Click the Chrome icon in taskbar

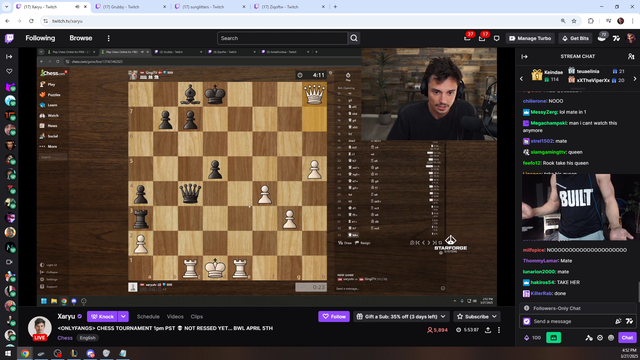point(25,353)
